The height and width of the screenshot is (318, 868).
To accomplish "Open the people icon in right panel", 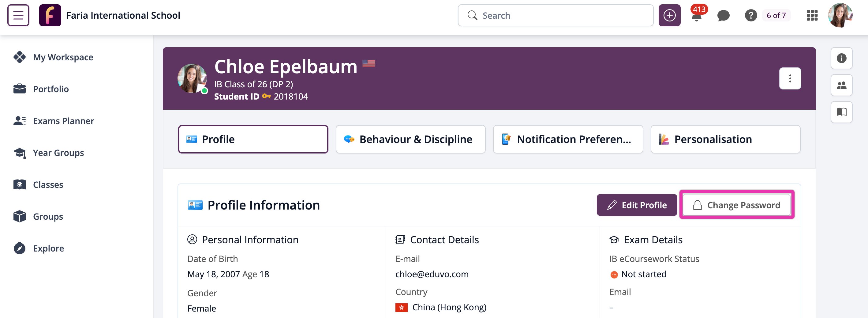I will coord(841,85).
